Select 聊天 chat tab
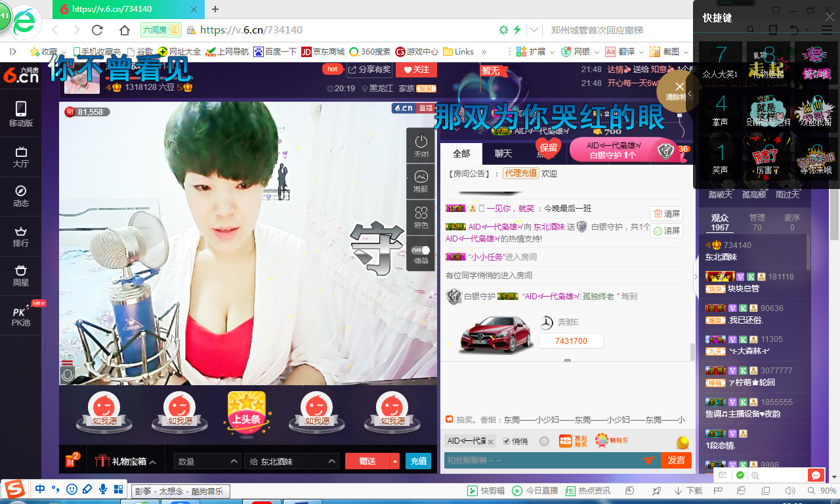 click(x=503, y=154)
